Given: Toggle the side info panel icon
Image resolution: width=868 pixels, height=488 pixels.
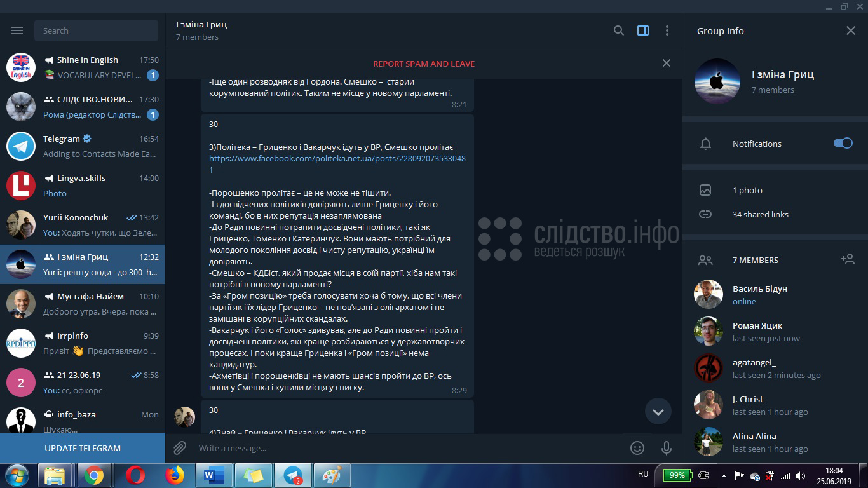Looking at the screenshot, I should [x=643, y=30].
